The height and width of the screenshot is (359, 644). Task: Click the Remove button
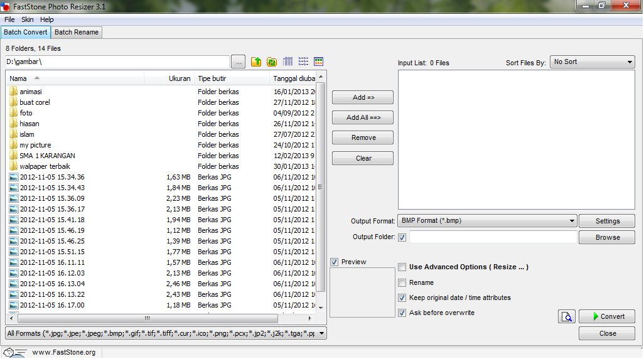[x=363, y=137]
